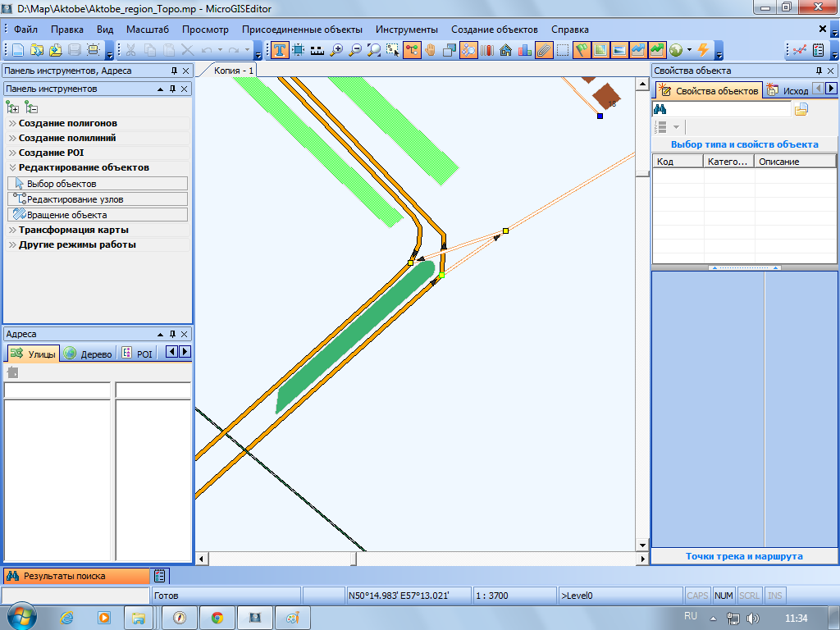Switch to the Дерево tab

[x=88, y=354]
